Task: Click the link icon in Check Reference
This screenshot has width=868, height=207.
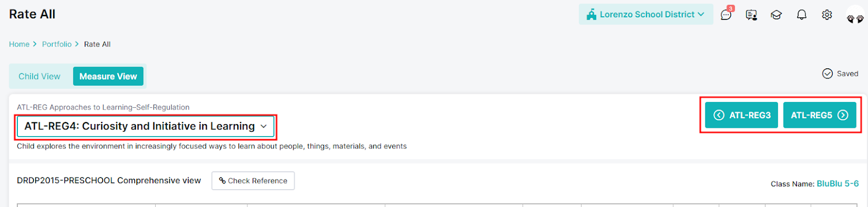Action: click(x=222, y=181)
